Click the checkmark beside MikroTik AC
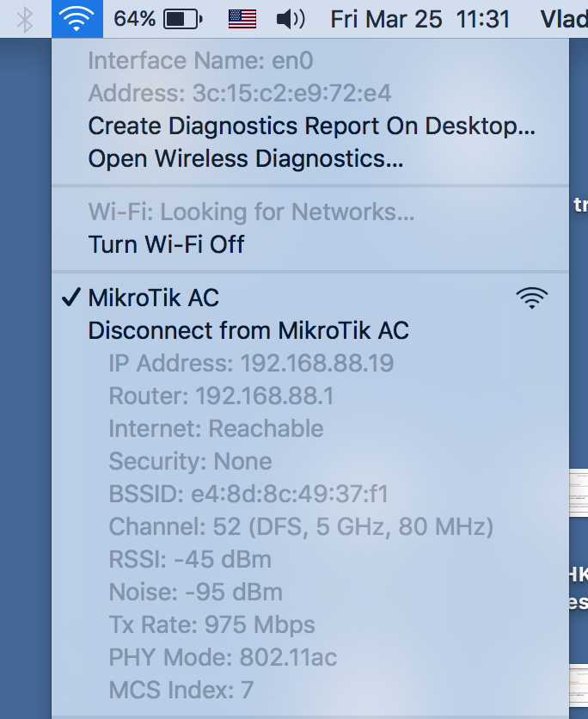The width and height of the screenshot is (588, 719). click(x=70, y=298)
